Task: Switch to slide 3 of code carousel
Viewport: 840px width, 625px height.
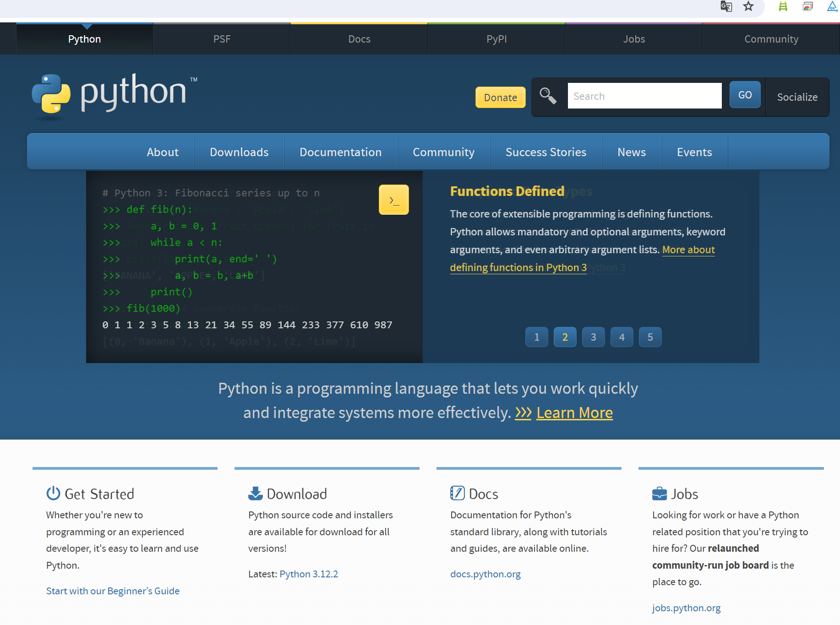Action: [594, 337]
